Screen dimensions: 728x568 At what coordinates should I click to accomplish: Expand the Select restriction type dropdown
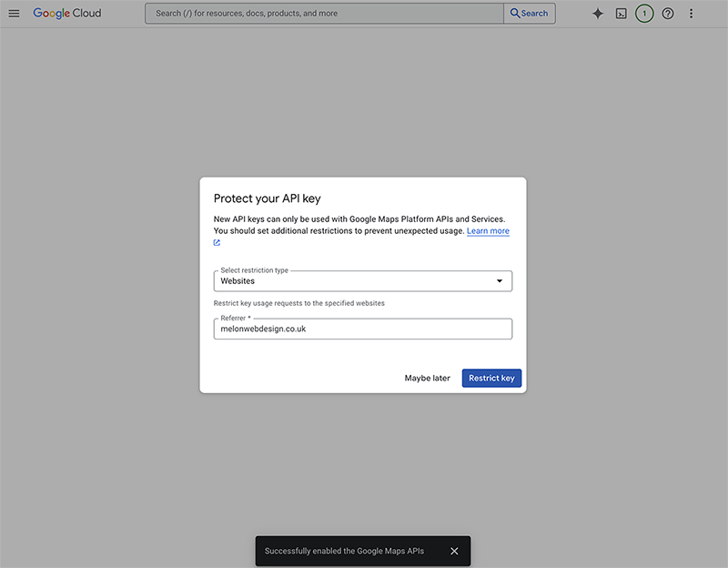tap(362, 281)
